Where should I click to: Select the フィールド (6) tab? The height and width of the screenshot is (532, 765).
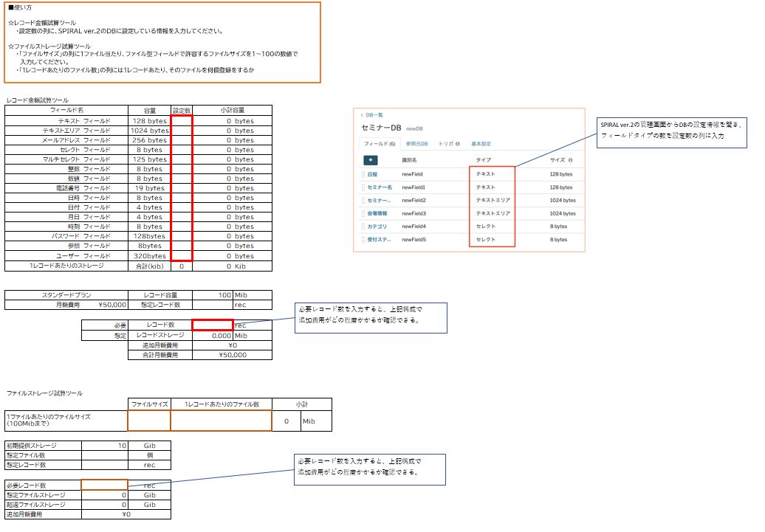(x=381, y=144)
